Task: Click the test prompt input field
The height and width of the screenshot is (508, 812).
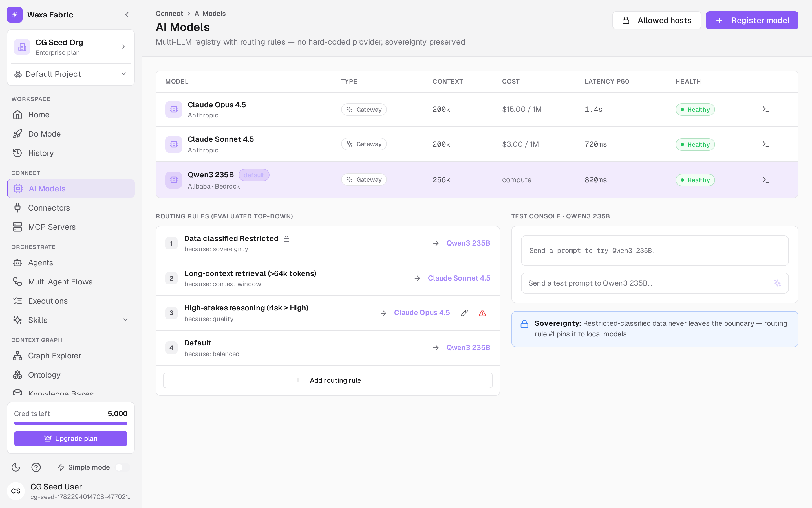Action: (x=655, y=283)
